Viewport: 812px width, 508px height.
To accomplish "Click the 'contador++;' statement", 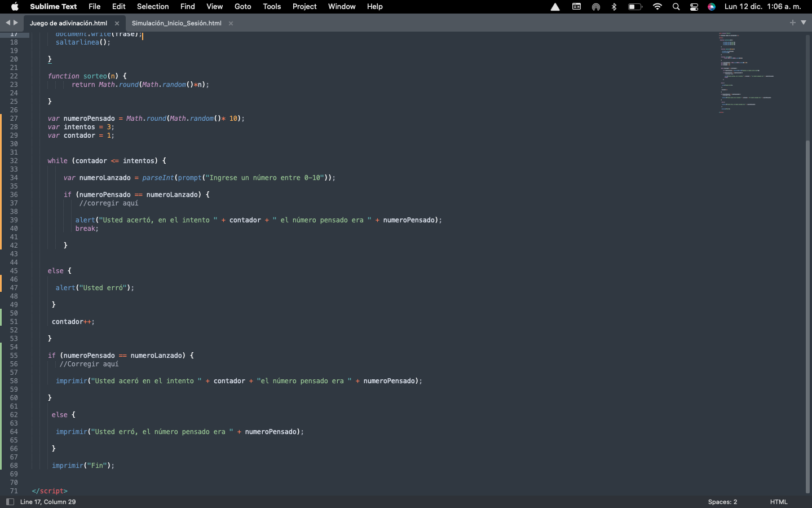I will (x=73, y=322).
